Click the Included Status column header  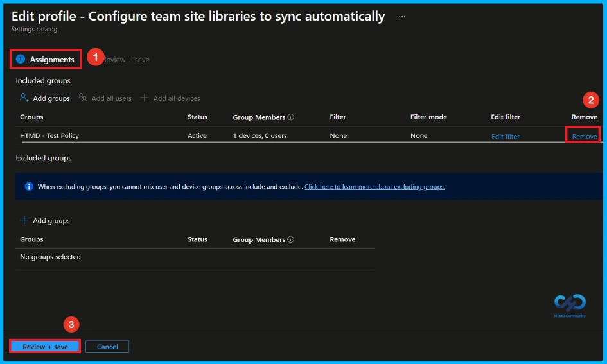(x=197, y=117)
